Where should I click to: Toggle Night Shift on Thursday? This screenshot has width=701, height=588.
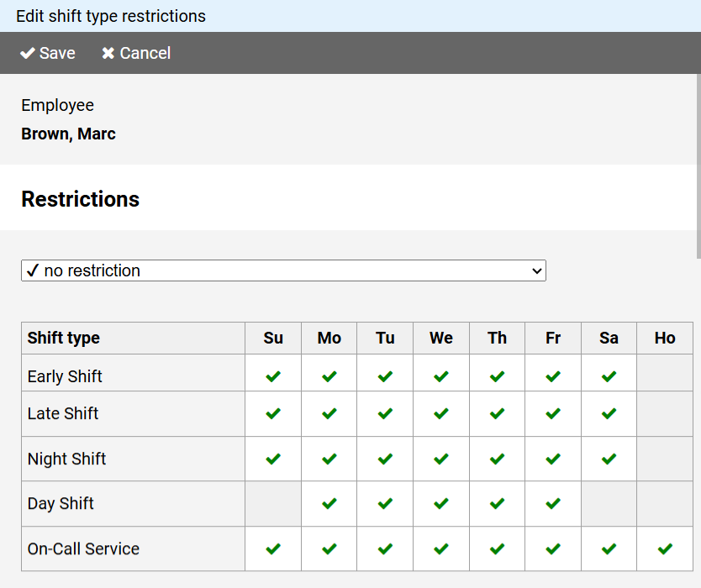pos(497,459)
